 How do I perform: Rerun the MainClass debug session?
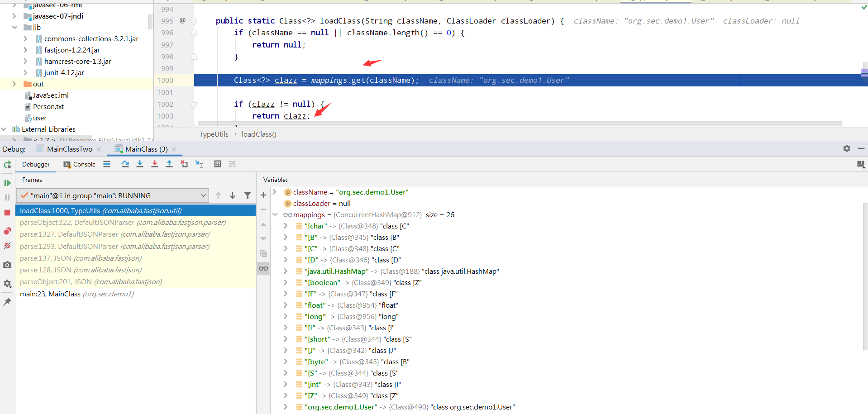[x=7, y=165]
